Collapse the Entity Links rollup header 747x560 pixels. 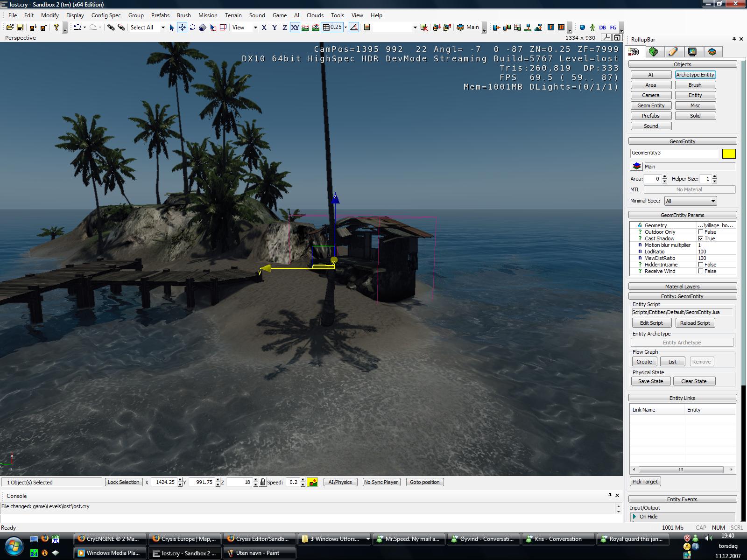[683, 398]
